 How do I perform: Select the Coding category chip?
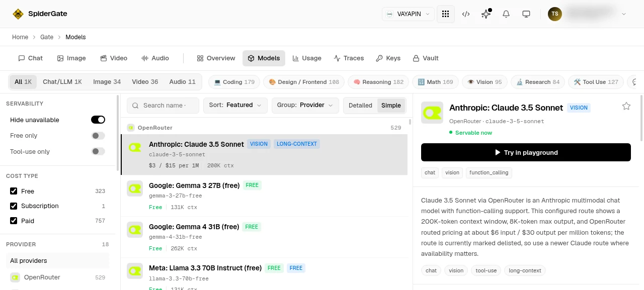234,82
